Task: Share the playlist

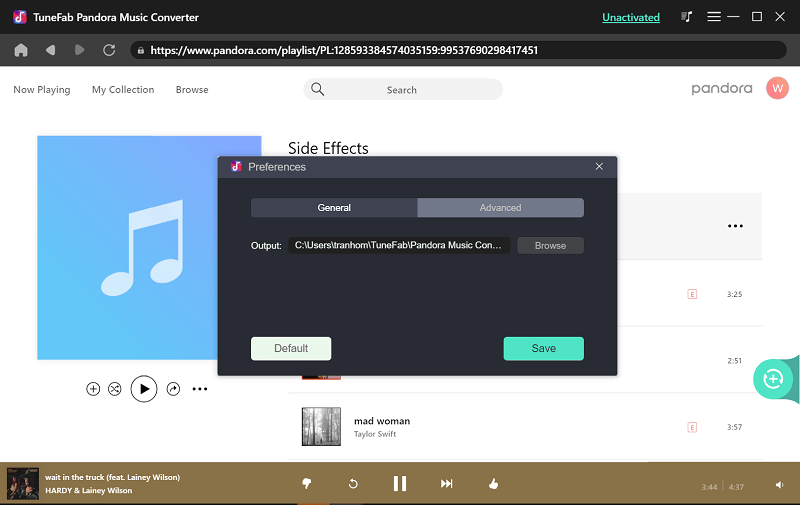Action: 173,389
